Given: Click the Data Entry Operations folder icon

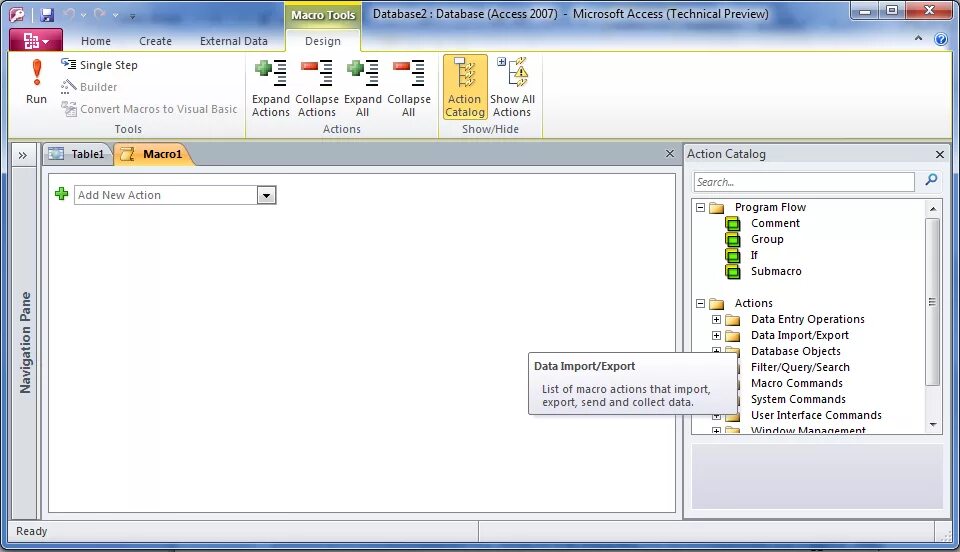Looking at the screenshot, I should [x=732, y=319].
